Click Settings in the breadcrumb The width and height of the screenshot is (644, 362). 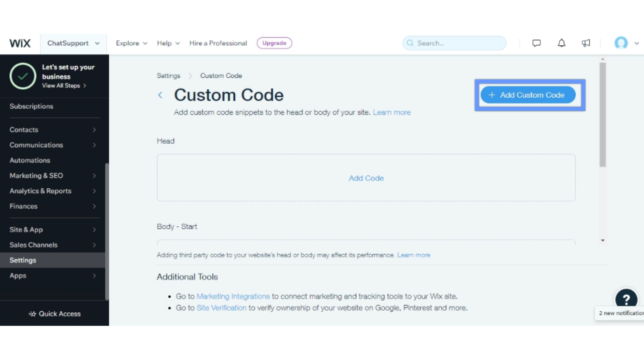[168, 76]
